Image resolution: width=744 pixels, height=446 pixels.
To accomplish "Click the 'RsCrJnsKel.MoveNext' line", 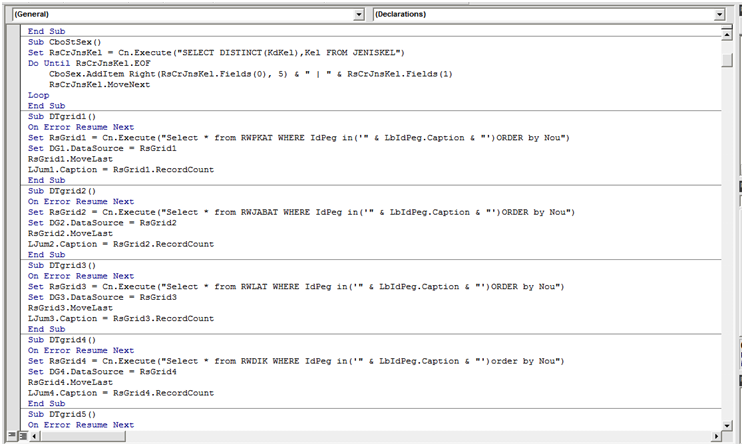I will (100, 84).
